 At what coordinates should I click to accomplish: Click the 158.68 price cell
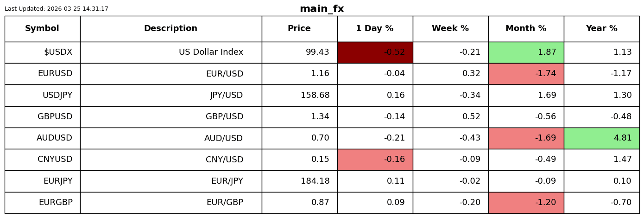299,96
